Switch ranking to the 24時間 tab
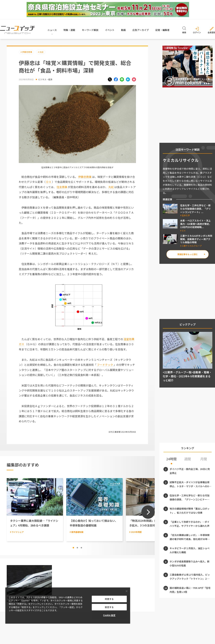Screen dimensions: 215x644 [x=171, y=459]
